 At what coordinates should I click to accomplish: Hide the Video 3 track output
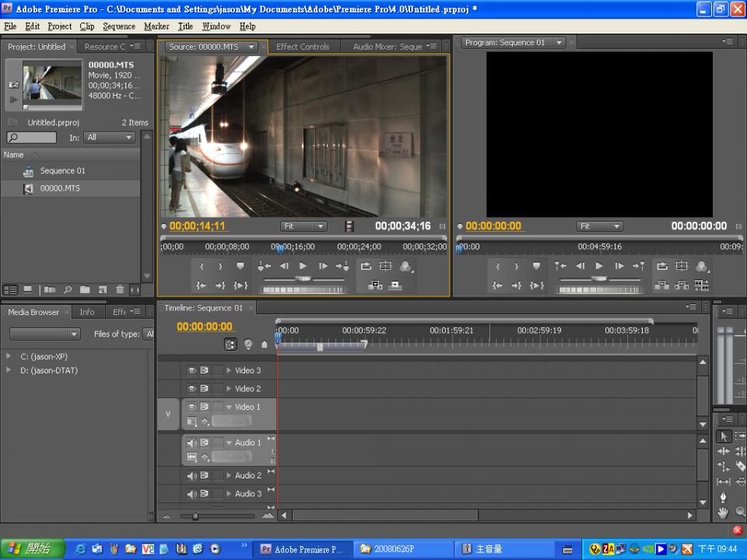191,370
